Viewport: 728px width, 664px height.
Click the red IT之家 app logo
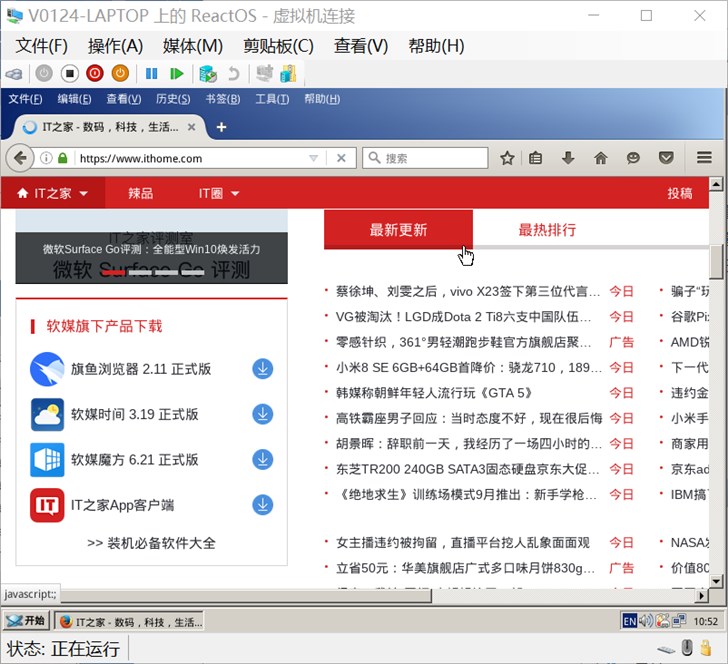[47, 505]
